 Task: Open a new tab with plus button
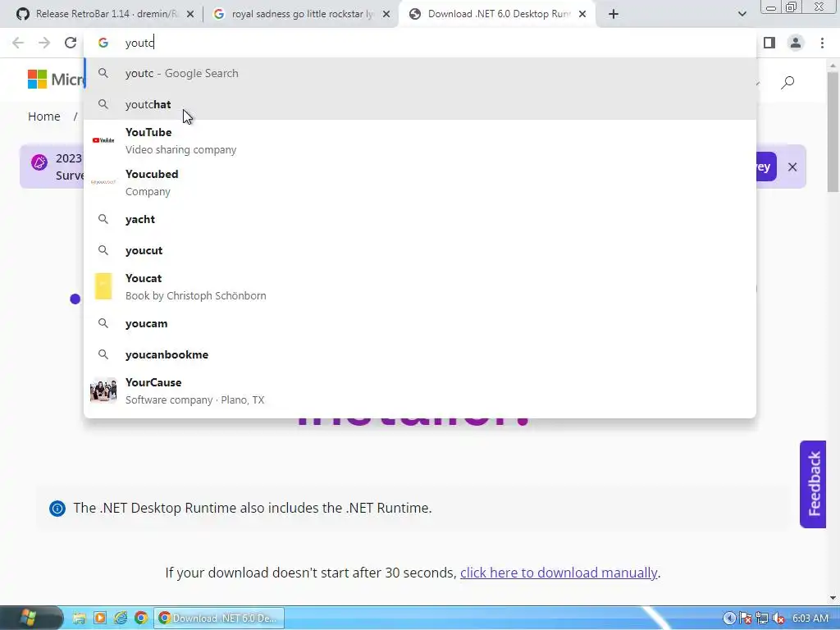pyautogui.click(x=614, y=14)
